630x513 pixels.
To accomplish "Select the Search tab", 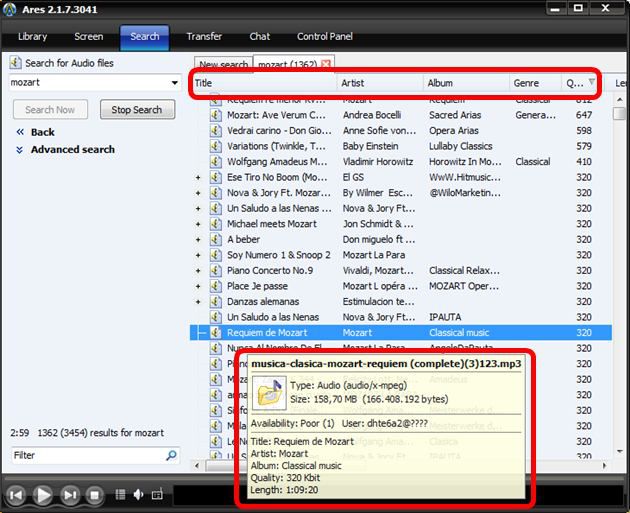I will (145, 37).
